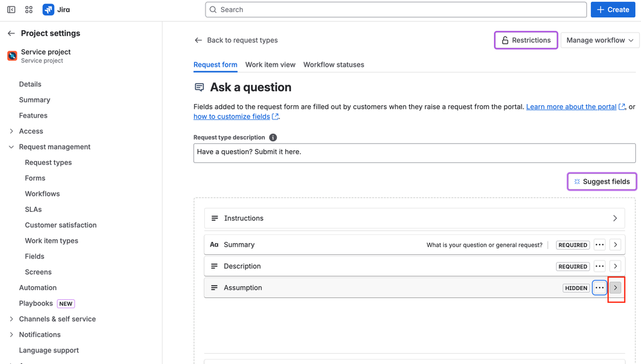Click the Suggest fields button

(x=601, y=182)
